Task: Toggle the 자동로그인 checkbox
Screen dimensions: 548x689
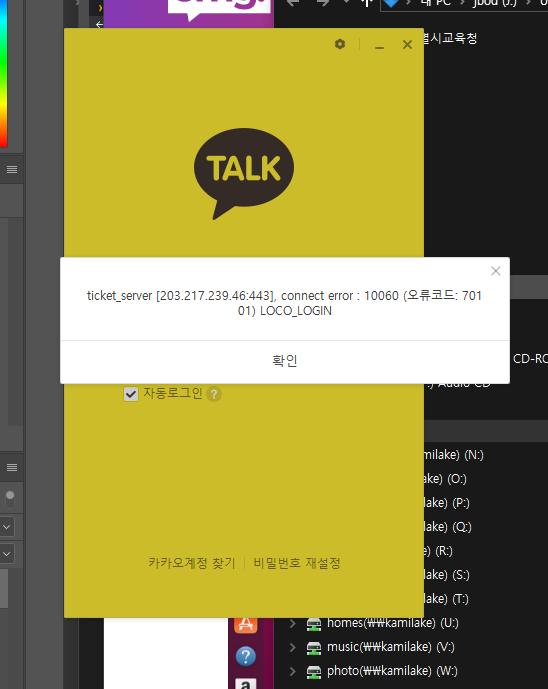Action: click(x=131, y=394)
